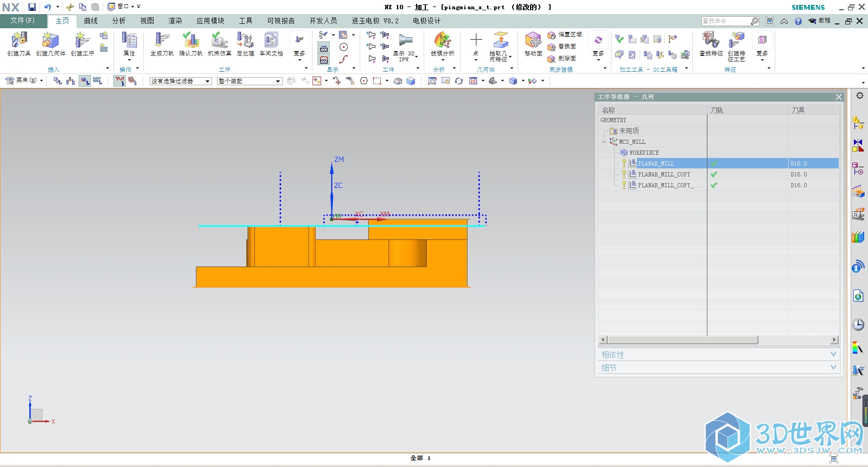Expand the 相依性 section

[x=719, y=355]
